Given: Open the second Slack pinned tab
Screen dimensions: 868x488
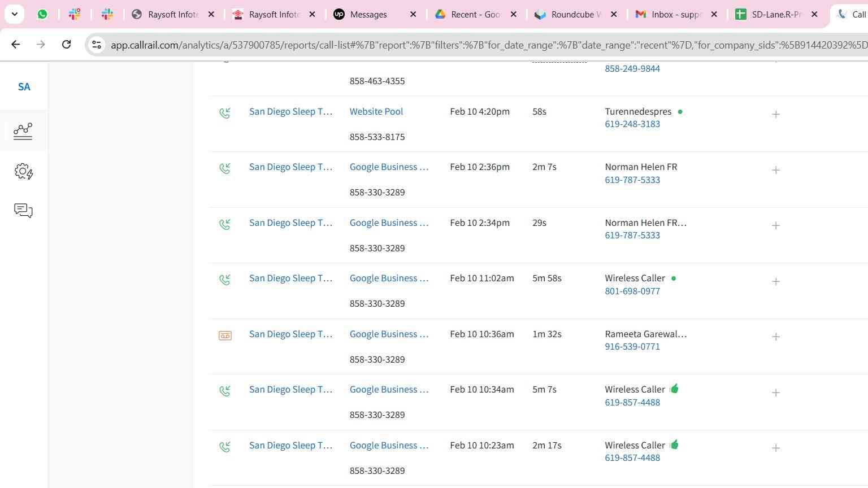Looking at the screenshot, I should tap(107, 14).
